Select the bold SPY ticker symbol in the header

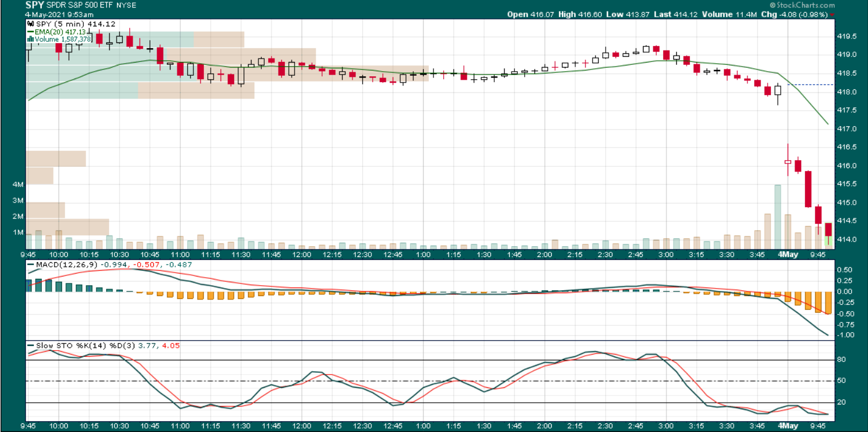[34, 5]
